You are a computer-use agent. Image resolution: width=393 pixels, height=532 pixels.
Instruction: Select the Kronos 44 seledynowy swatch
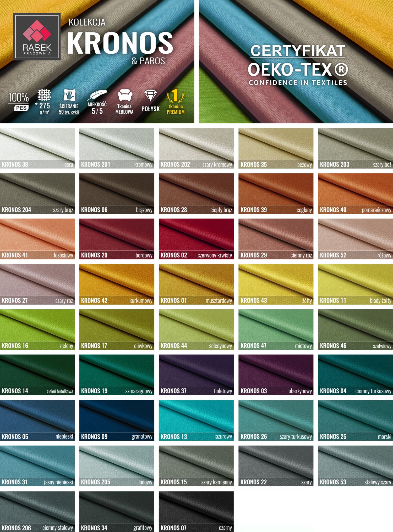[x=196, y=330]
